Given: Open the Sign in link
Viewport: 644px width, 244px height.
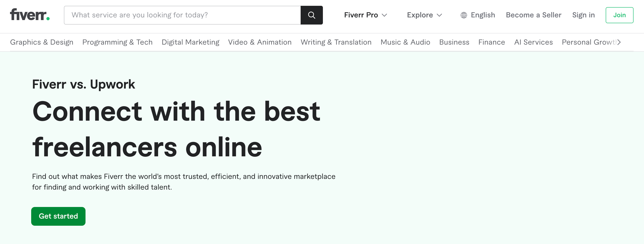Looking at the screenshot, I should pyautogui.click(x=583, y=15).
